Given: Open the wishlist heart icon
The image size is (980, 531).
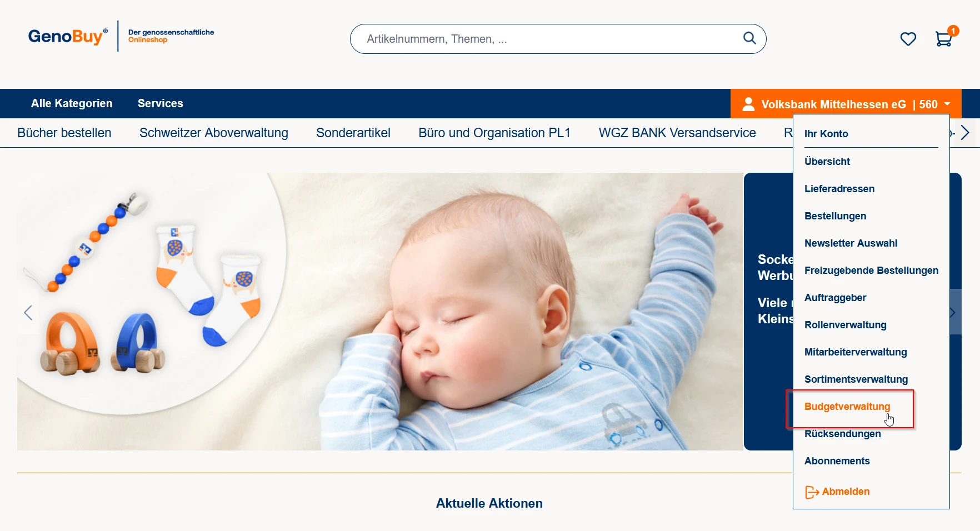Looking at the screenshot, I should 908,39.
